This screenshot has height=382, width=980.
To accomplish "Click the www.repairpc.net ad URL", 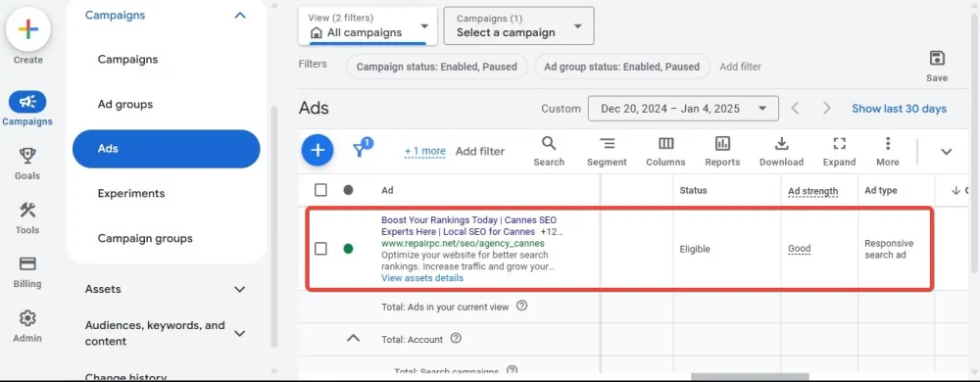I will (463, 243).
